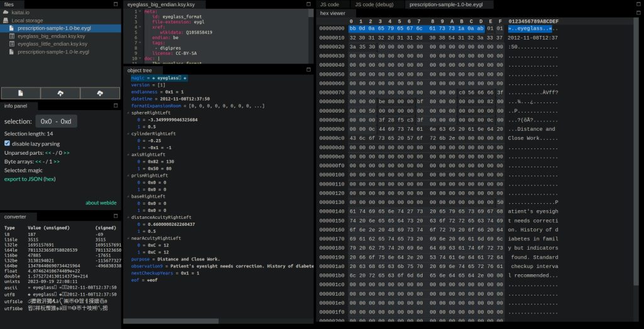Click the export to JSON link

(x=23, y=179)
